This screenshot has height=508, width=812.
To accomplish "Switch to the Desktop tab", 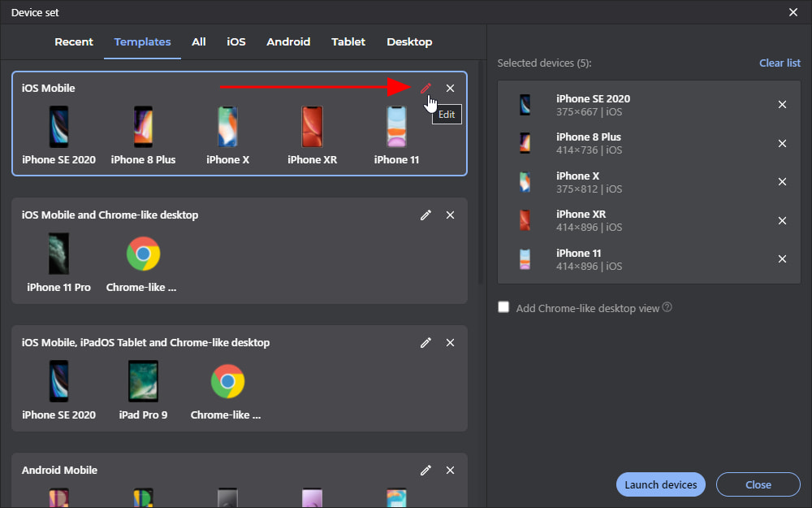I will pyautogui.click(x=409, y=42).
